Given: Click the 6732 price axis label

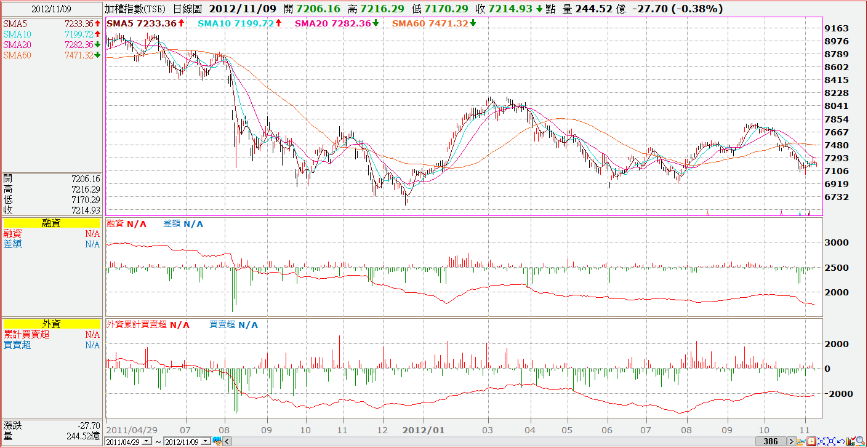Looking at the screenshot, I should click(x=837, y=197).
